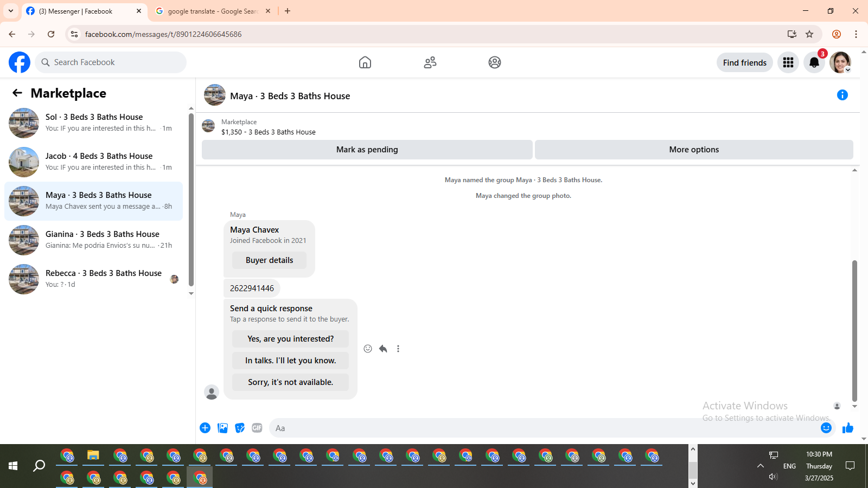
Task: Click the chat list scrollbar
Action: (191, 200)
